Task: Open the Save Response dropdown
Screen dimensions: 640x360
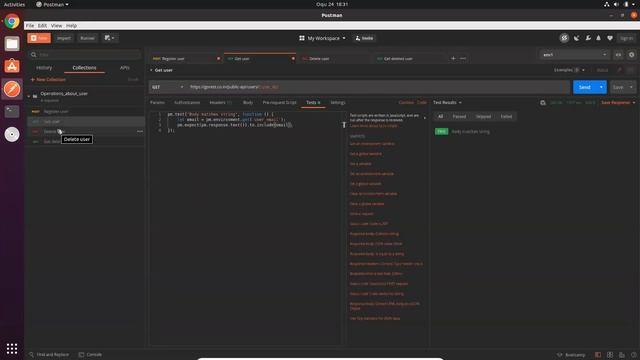Action: coord(618,102)
